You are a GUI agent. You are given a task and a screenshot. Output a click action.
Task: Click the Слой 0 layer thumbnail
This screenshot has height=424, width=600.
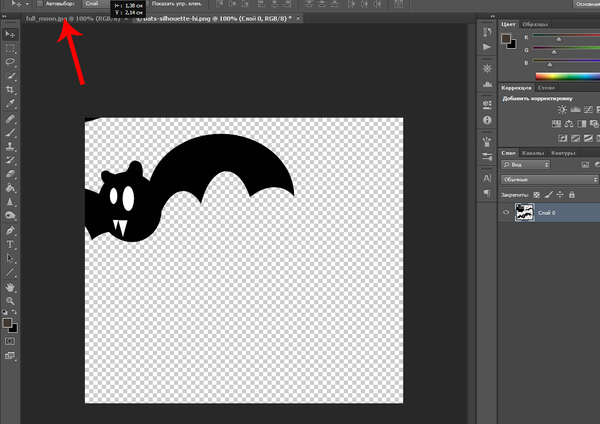click(525, 214)
